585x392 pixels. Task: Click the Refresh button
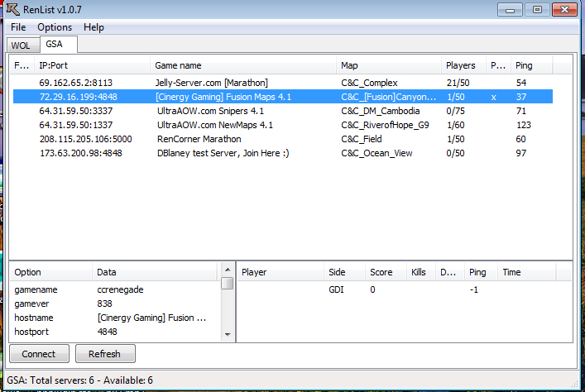click(x=105, y=354)
